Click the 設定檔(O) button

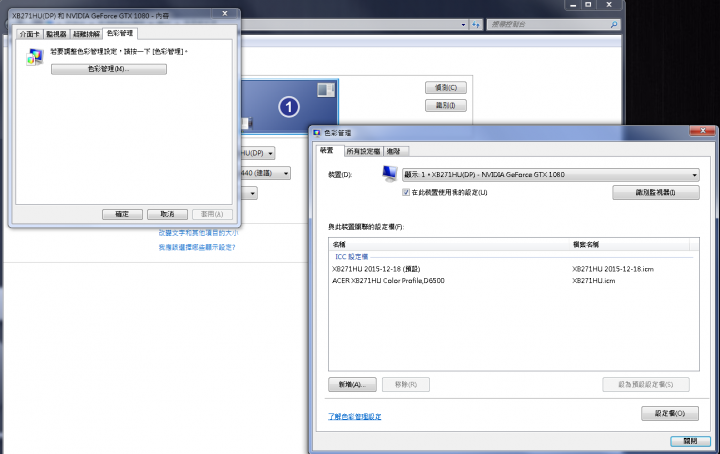pyautogui.click(x=670, y=413)
